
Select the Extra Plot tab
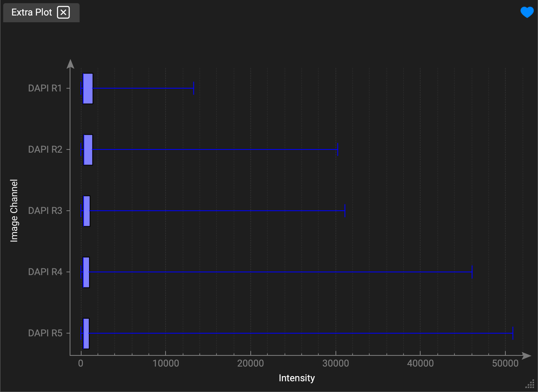41,13
